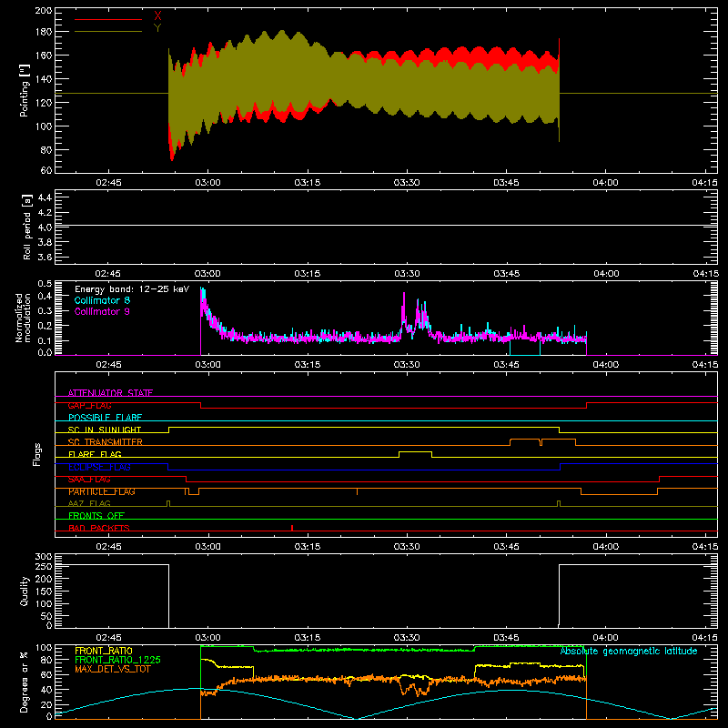Click the orange MAX_DET_VS_TOT legend entry
The image size is (728, 728).
tap(112, 669)
